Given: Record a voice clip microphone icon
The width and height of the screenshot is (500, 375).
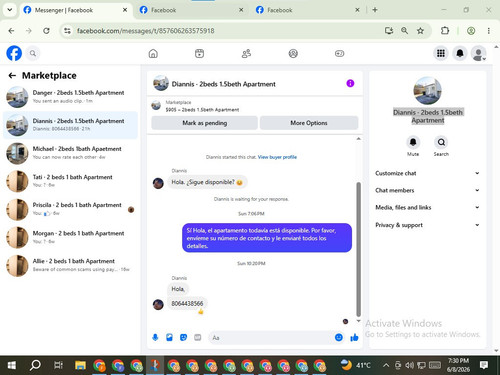Looking at the screenshot, I should [155, 338].
